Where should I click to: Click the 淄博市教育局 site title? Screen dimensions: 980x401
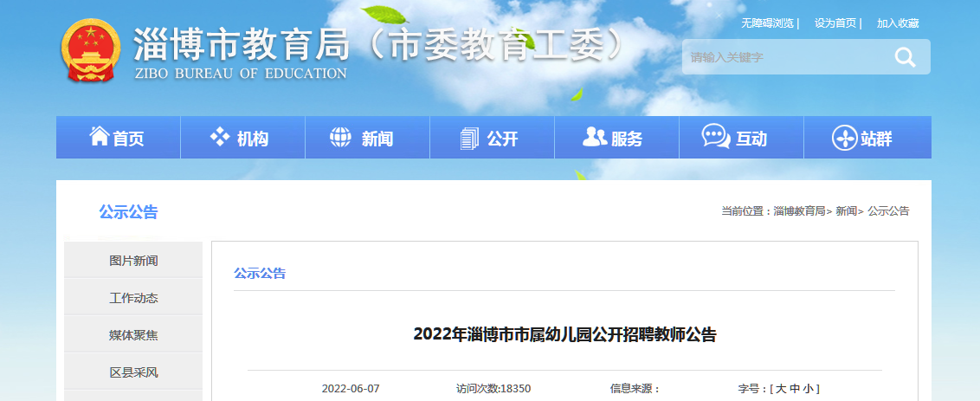241,46
